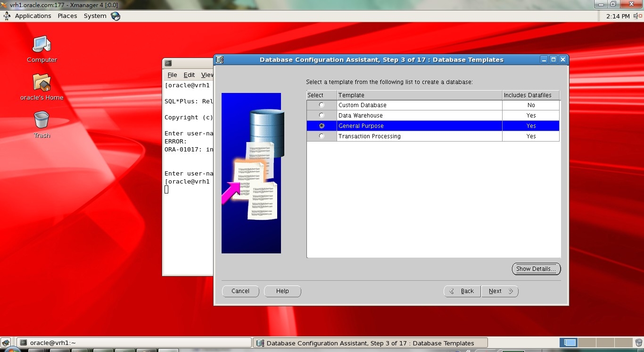The width and height of the screenshot is (644, 352).
Task: Switch to Database Configuration Assistant taskbar button
Action: pyautogui.click(x=371, y=343)
